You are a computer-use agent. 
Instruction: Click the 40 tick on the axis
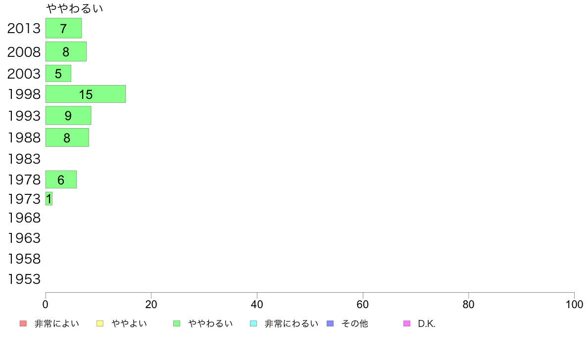click(257, 304)
